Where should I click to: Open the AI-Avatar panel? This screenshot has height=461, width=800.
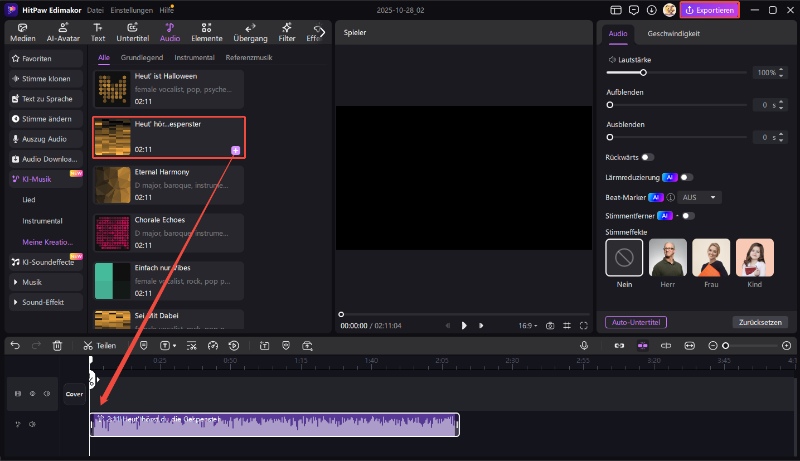coord(65,33)
